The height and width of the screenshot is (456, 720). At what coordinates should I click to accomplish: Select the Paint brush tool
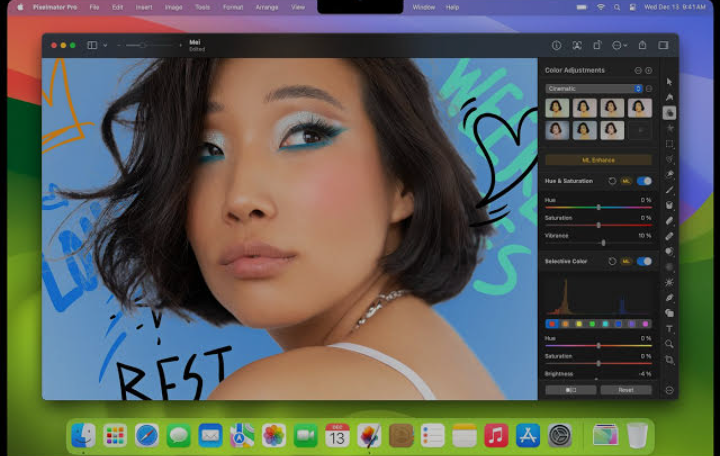[669, 190]
